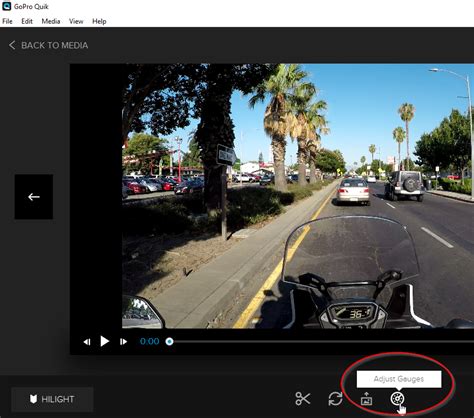Click the grab photo frame icon
474x418 pixels.
[x=366, y=399]
